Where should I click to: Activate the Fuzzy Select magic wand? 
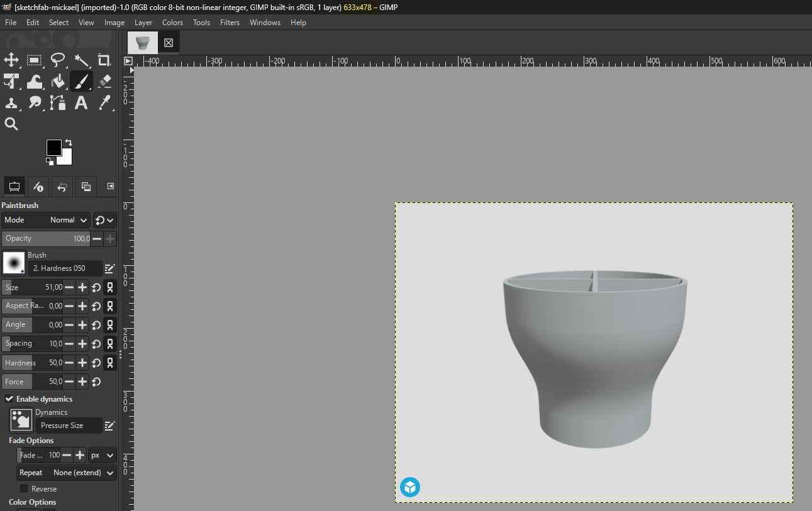81,60
